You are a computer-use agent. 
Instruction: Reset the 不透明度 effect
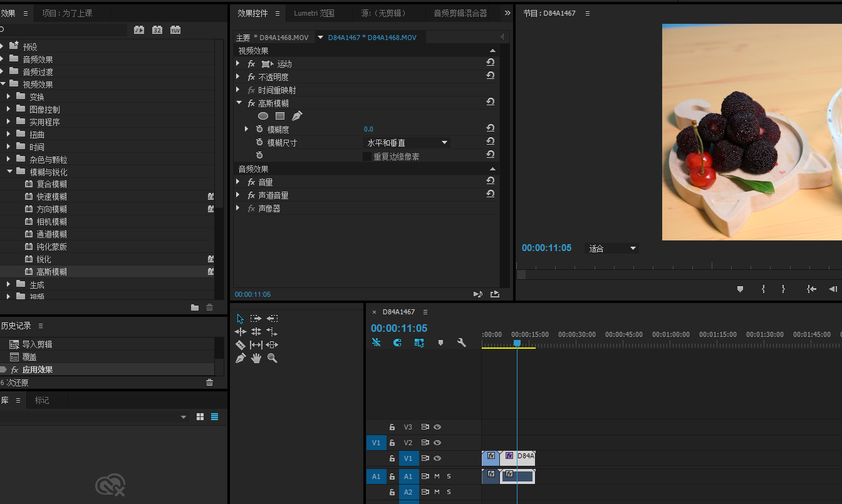[491, 76]
